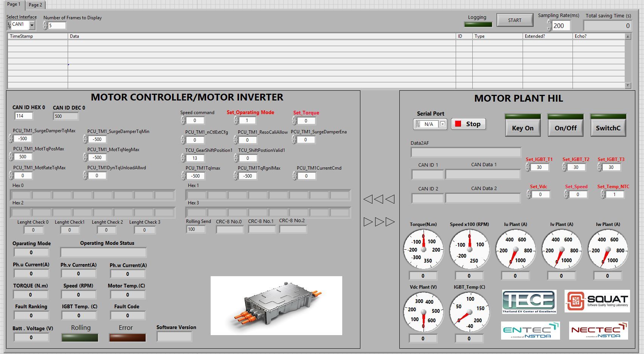Click the NECTEC NSTDA logo
644x354 pixels.
tap(598, 331)
